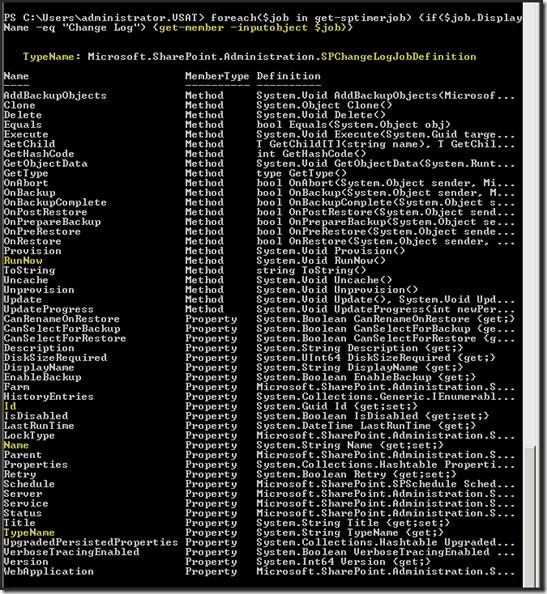Click the CanSelectForRestore property name
This screenshot has height=594, width=547.
(65, 338)
